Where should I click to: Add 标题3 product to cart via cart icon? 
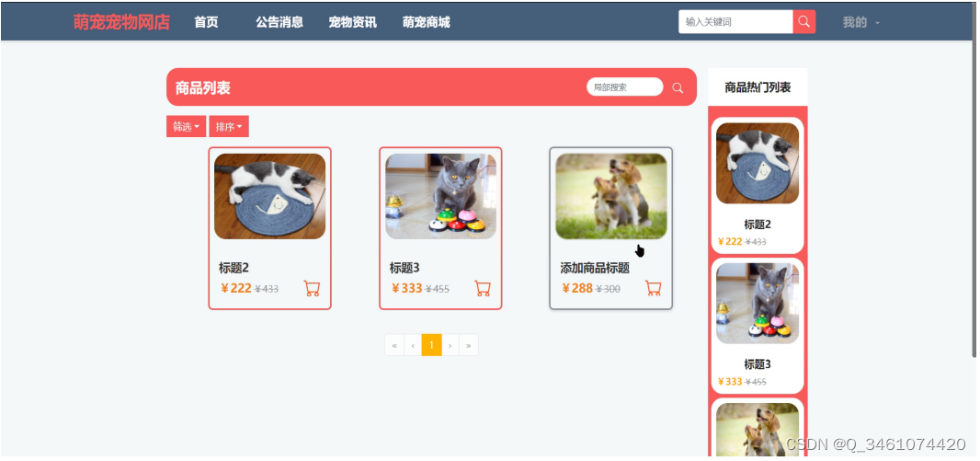pos(483,288)
